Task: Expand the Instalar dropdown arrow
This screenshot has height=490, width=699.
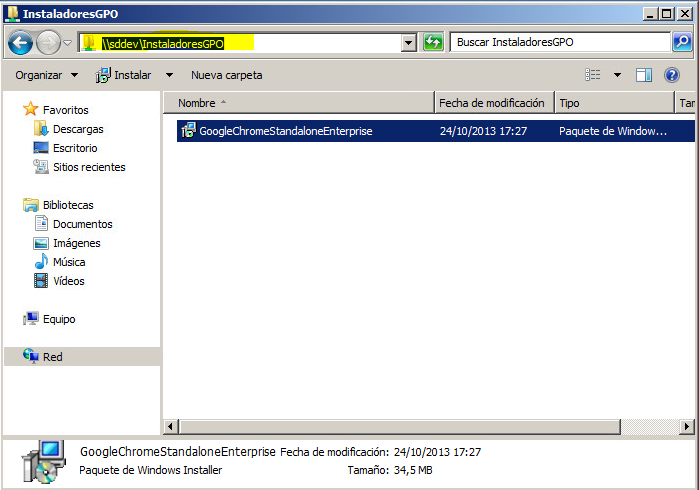Action: tap(169, 75)
